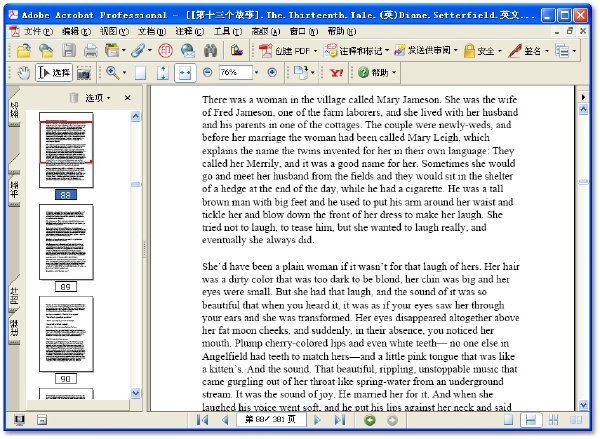Open the 帮助 menu in menu bar
600x439 pixels.
pyautogui.click(x=342, y=31)
